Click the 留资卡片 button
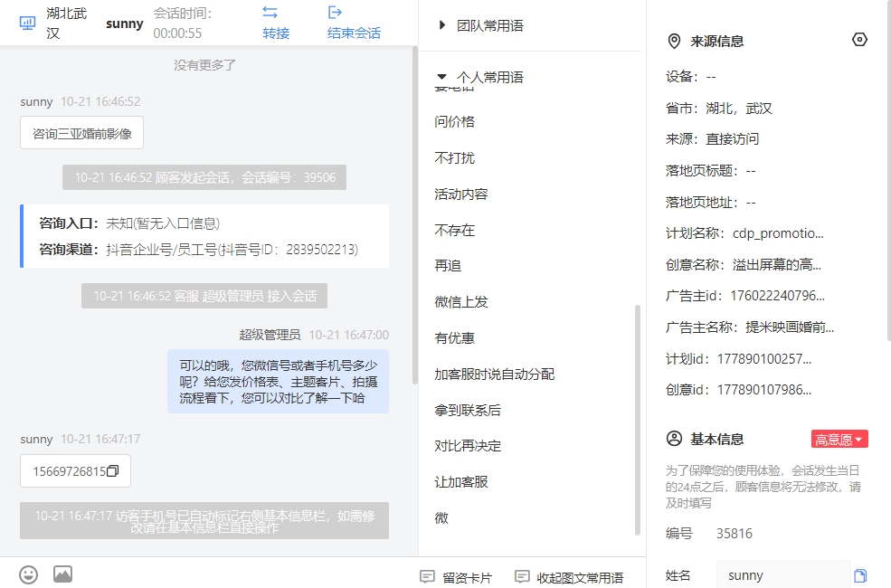The height and width of the screenshot is (588, 891). (456, 577)
